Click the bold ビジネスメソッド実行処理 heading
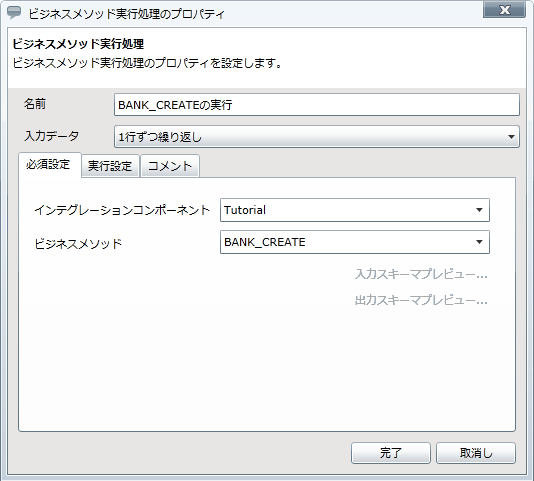The image size is (534, 481). tap(78, 44)
